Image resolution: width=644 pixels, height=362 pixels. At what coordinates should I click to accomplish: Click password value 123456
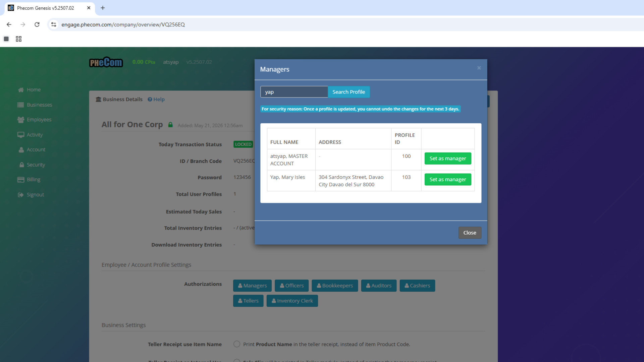tap(242, 177)
